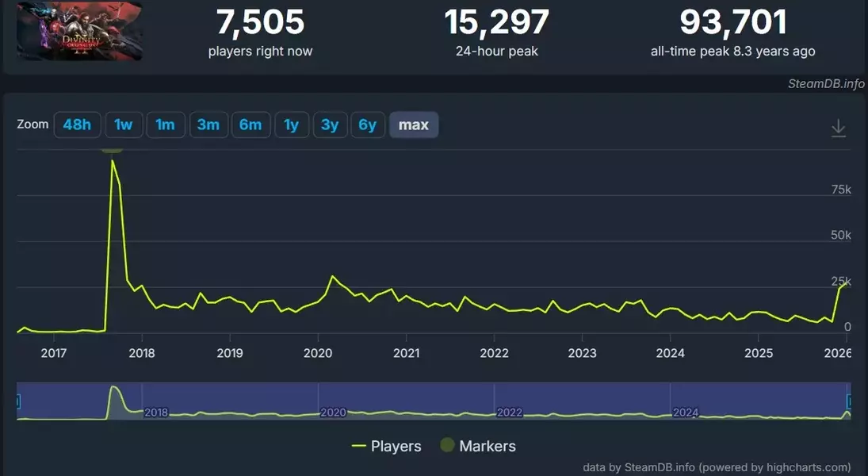Pick the 6y zoom range
Screen dimensions: 868x476
[367, 125]
